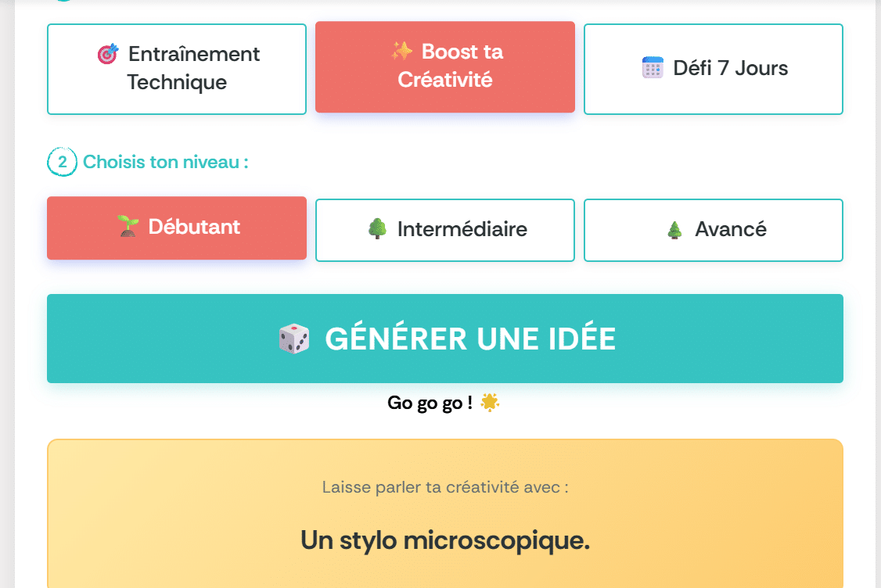Screen dimensions: 881x588
Task: Click the circled number 2 step badge
Action: (63, 163)
